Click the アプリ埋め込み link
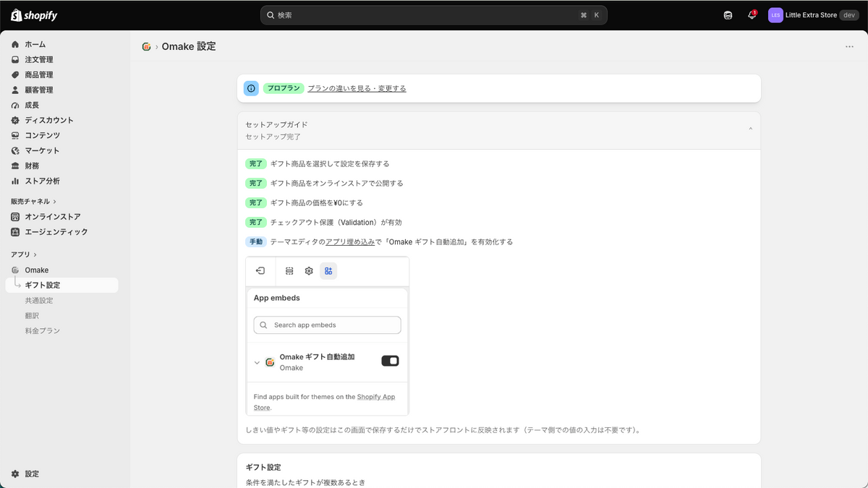 click(349, 241)
